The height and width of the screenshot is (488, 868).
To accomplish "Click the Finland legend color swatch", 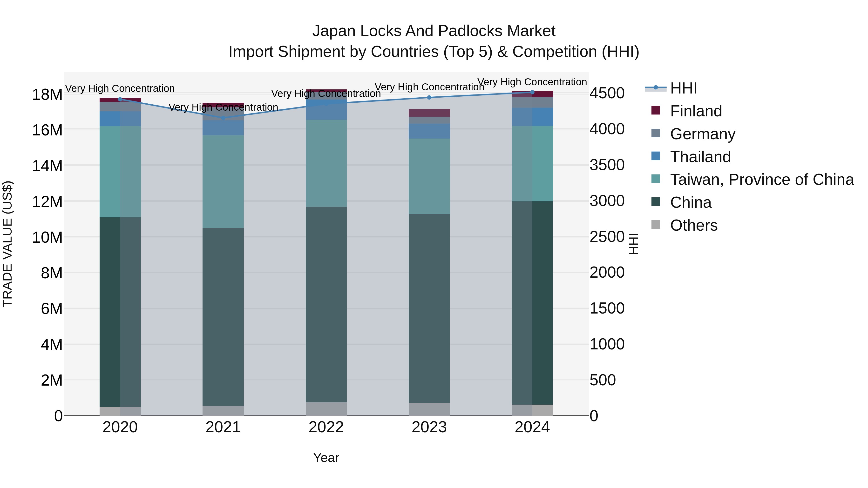I will coord(656,110).
